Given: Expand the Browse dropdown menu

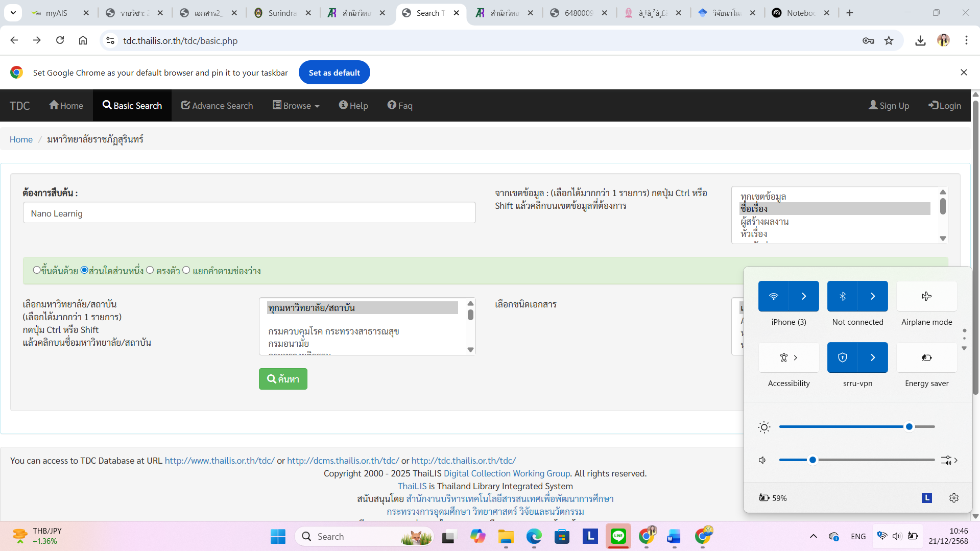Looking at the screenshot, I should [x=296, y=106].
